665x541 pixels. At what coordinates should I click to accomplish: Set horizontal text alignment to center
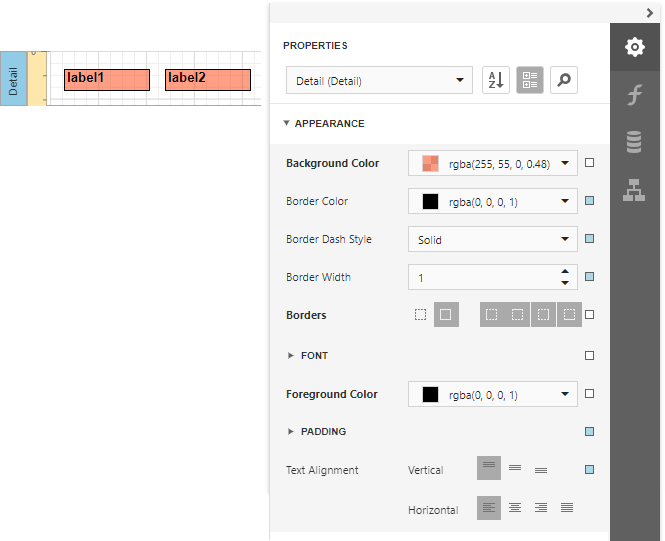515,508
